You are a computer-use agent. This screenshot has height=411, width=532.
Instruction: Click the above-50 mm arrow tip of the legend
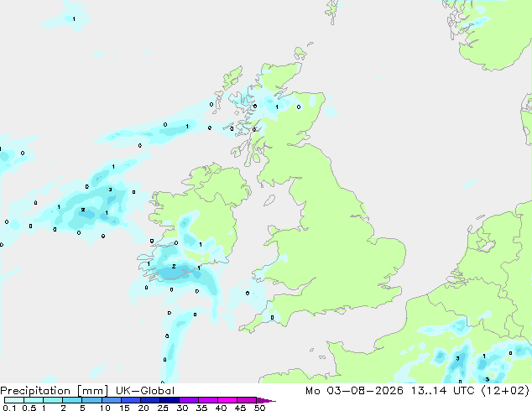click(x=266, y=400)
